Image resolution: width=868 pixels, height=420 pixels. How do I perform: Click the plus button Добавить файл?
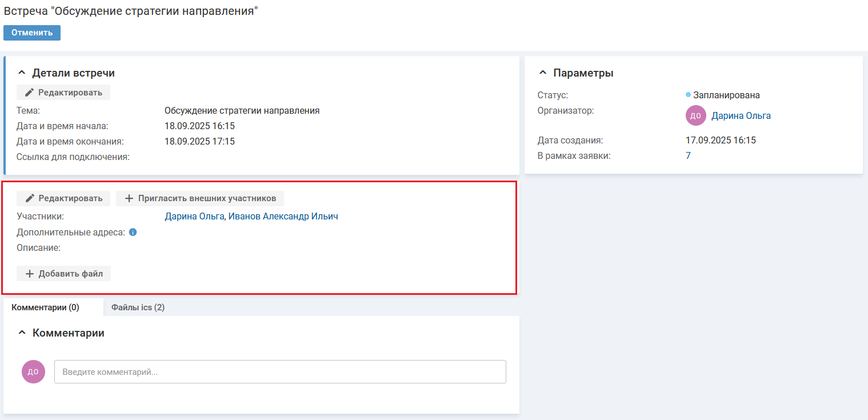(63, 274)
